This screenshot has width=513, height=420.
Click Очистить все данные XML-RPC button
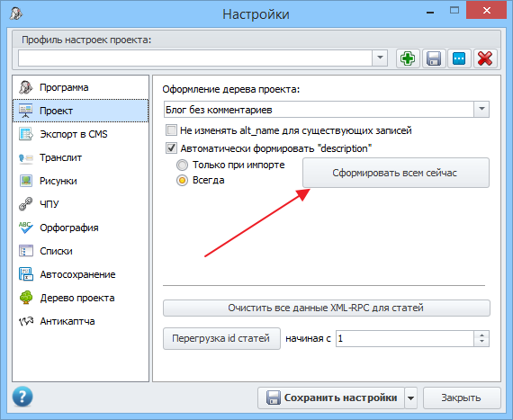pyautogui.click(x=327, y=308)
